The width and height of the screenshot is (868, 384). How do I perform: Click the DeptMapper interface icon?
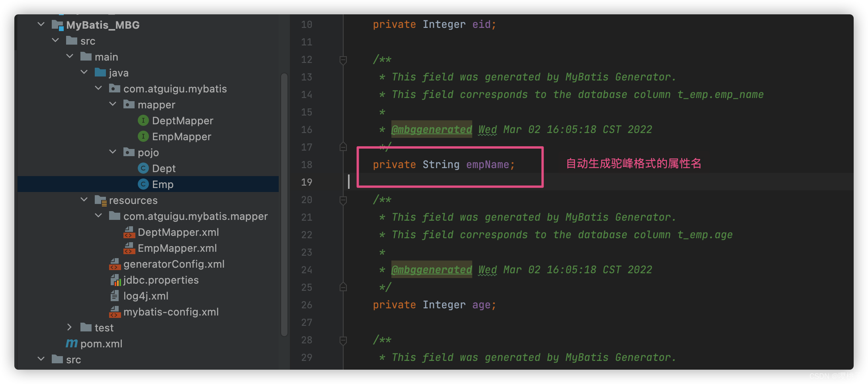click(x=143, y=120)
